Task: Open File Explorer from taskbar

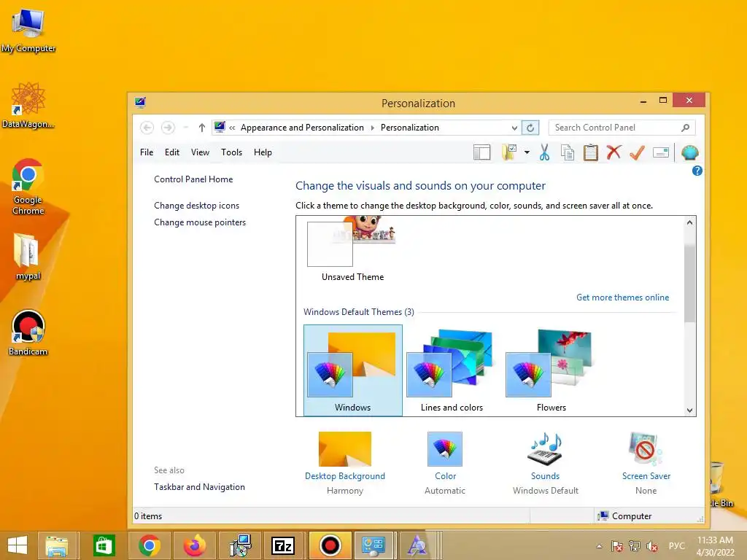Action: coord(56,545)
